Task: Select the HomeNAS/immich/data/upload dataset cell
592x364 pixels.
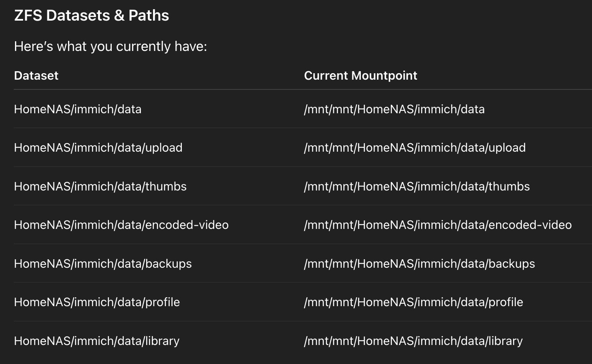Action: tap(98, 148)
